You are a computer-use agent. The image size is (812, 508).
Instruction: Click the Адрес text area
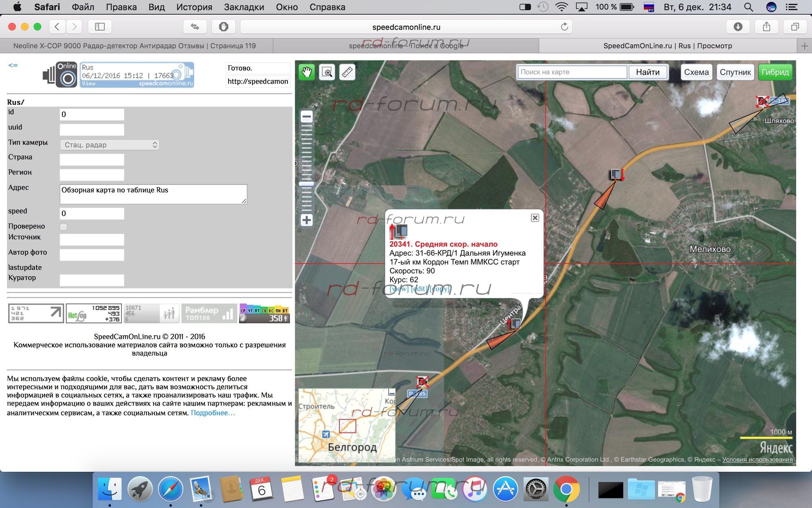[x=153, y=194]
